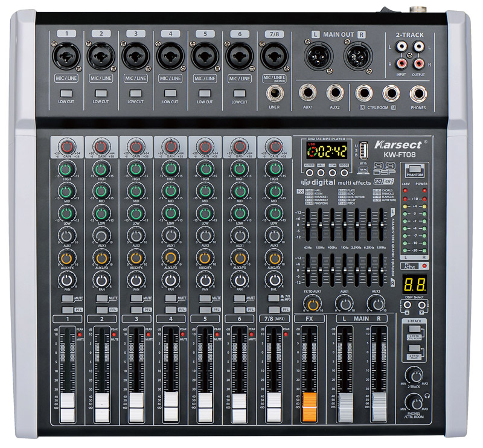
Task: Click the left EQ 1KHz band slider
Action: [344, 225]
